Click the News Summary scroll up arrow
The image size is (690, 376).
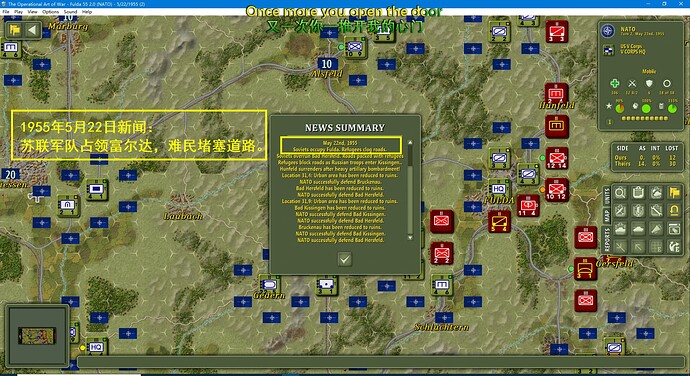point(410,143)
